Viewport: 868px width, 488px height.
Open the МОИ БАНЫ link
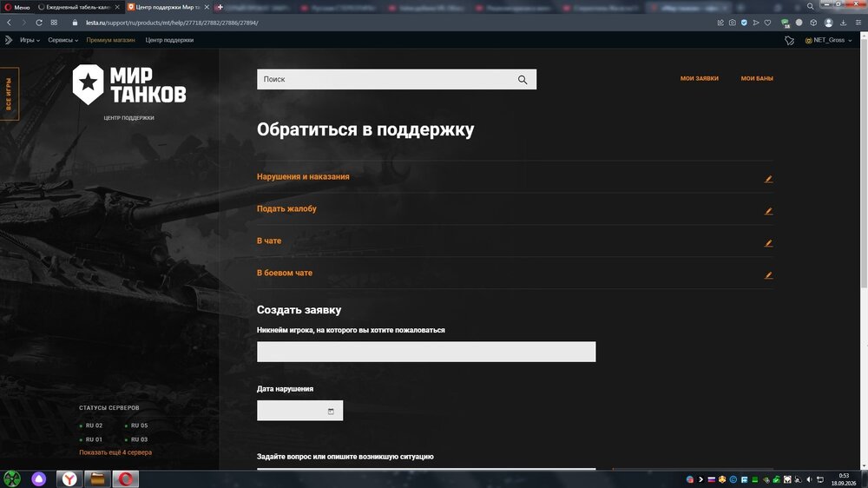coord(757,79)
